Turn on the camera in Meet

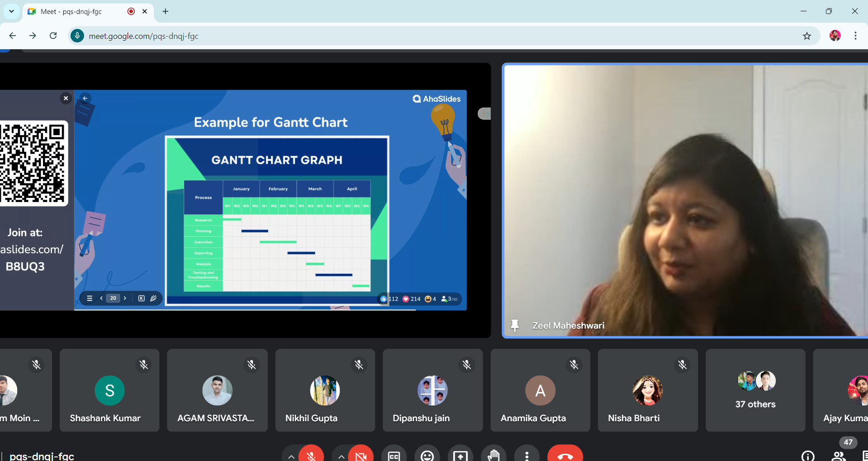point(361,455)
